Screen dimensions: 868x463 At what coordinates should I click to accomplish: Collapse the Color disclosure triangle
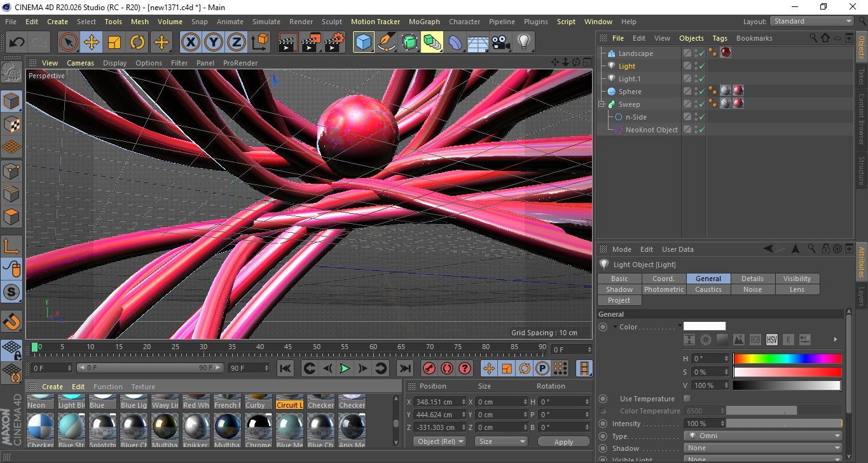click(615, 327)
